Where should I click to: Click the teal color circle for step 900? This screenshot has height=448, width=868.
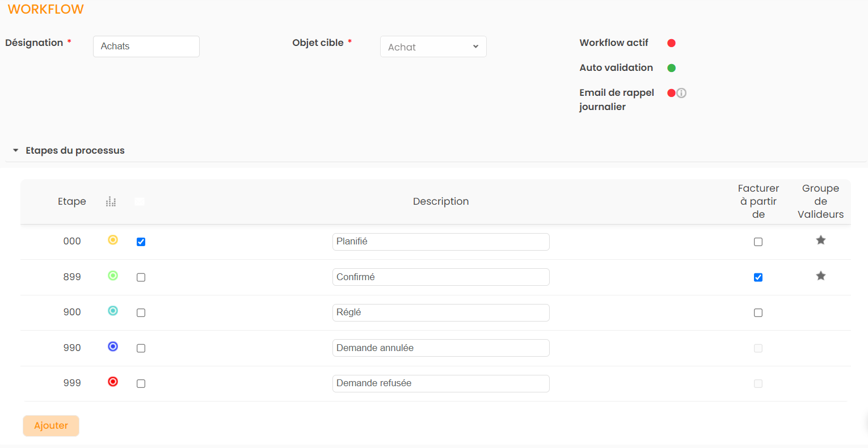click(113, 311)
